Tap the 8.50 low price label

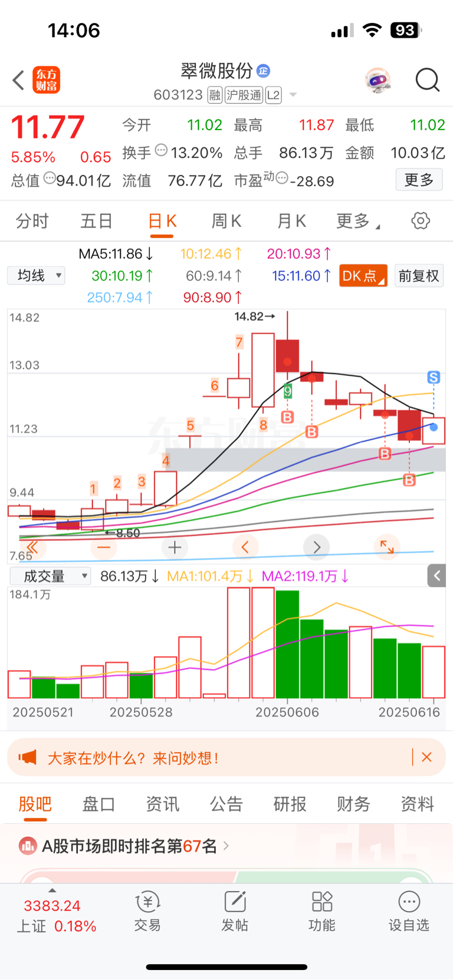pos(123,533)
